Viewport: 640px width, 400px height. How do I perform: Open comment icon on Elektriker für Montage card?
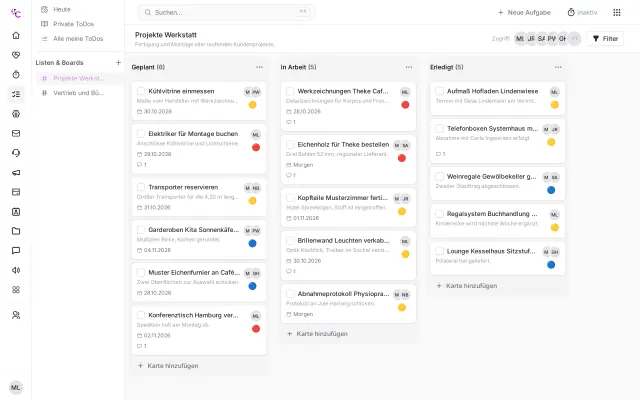(141, 165)
